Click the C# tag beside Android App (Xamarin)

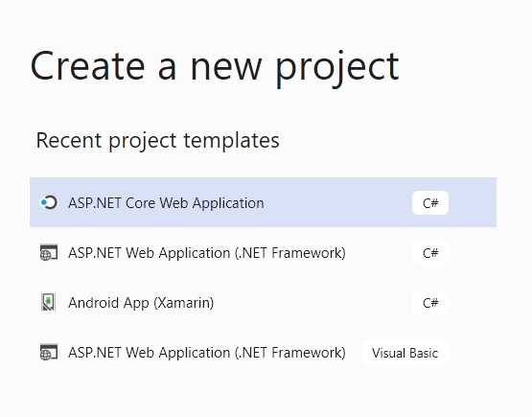430,302
